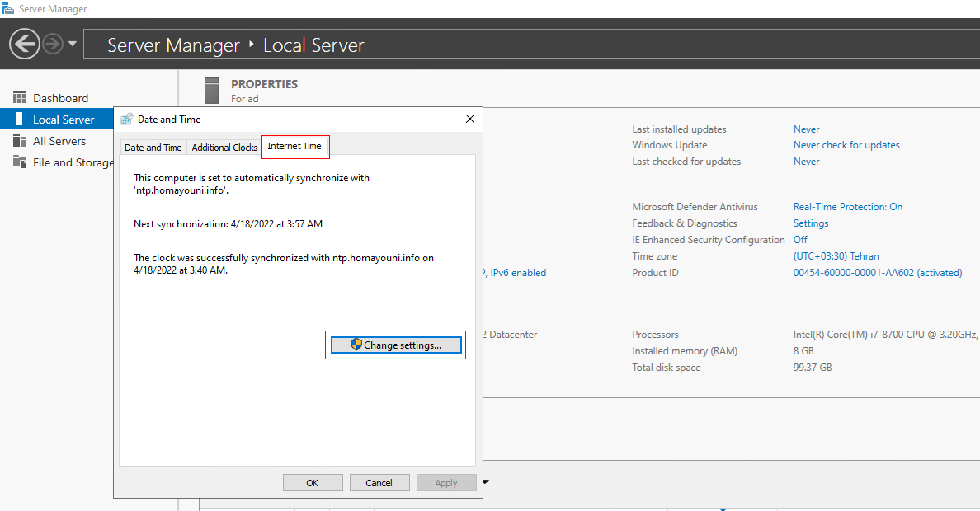
Task: Click the Back navigation arrow in Server Manager
Action: [25, 44]
